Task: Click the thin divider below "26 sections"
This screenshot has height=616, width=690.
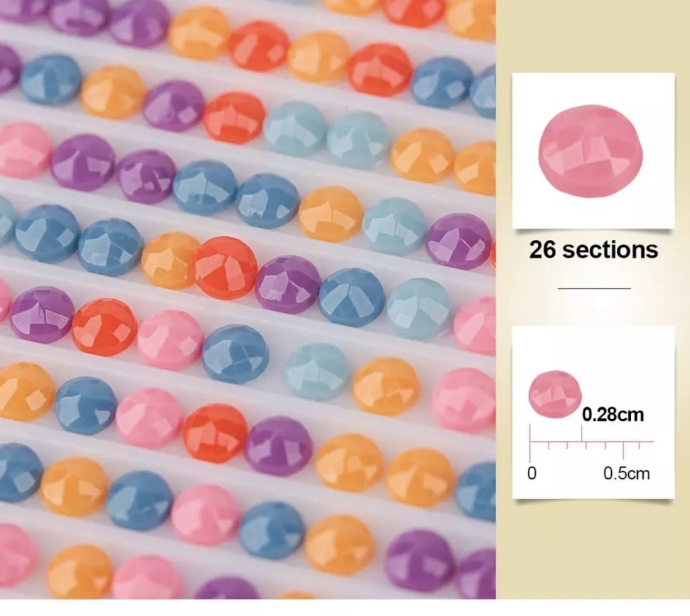Action: pyautogui.click(x=594, y=288)
